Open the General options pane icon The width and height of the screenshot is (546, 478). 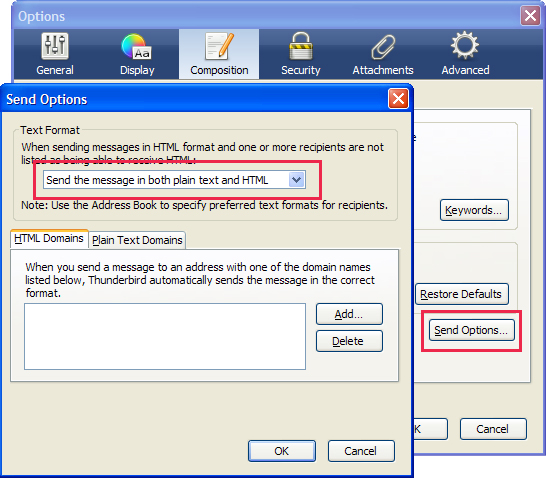(x=55, y=46)
